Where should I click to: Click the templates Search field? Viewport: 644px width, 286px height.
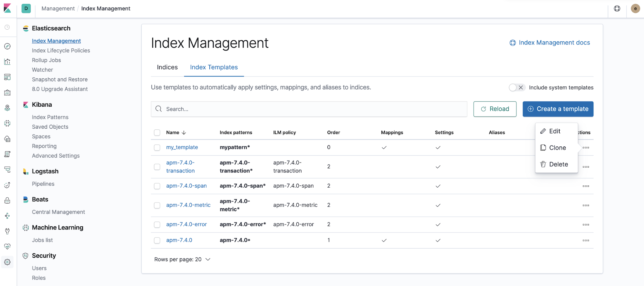point(309,109)
